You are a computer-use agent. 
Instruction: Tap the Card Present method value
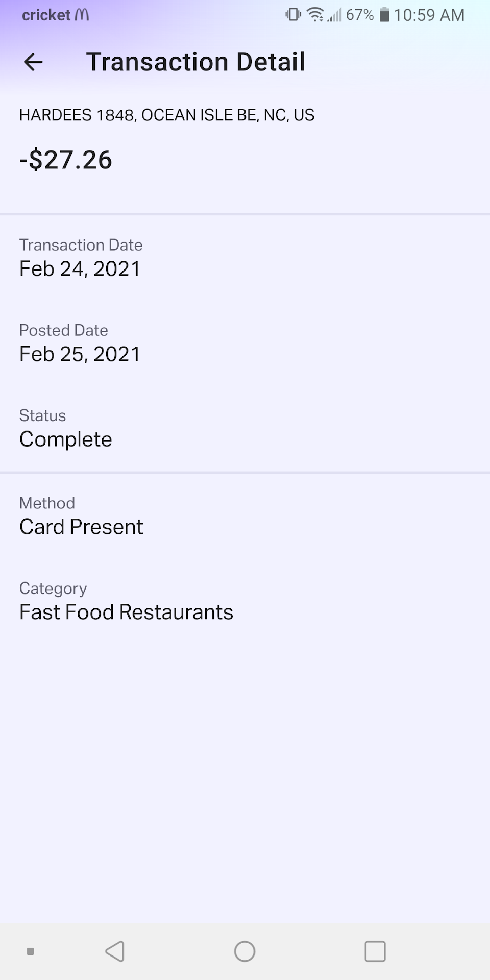pyautogui.click(x=81, y=527)
